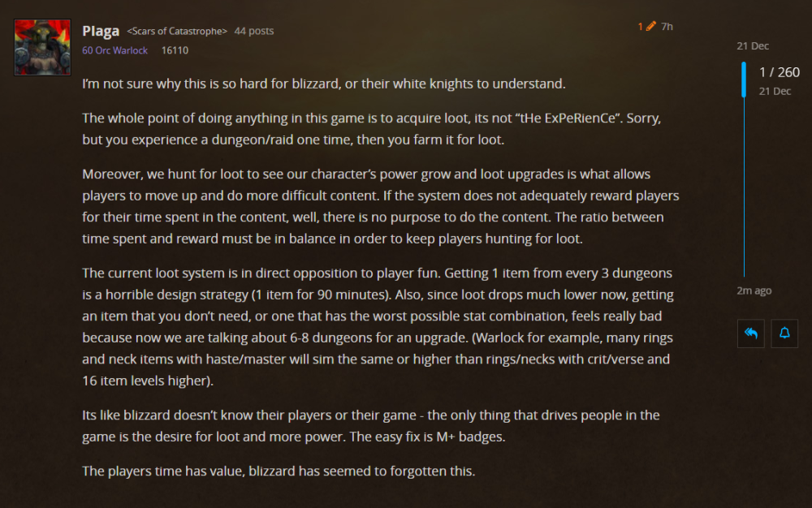
Task: Click the 21 Dec date under the post counter
Action: pos(775,92)
